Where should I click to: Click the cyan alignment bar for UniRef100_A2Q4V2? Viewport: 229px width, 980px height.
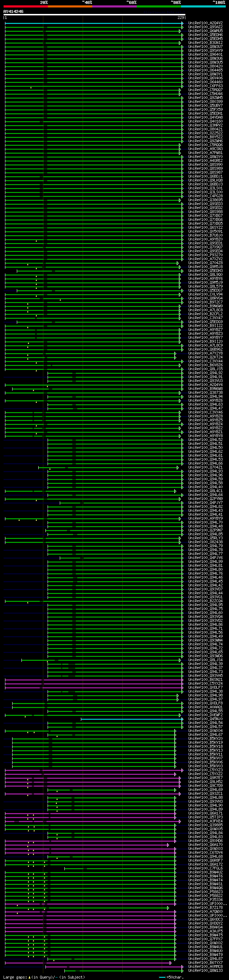coord(94,23)
